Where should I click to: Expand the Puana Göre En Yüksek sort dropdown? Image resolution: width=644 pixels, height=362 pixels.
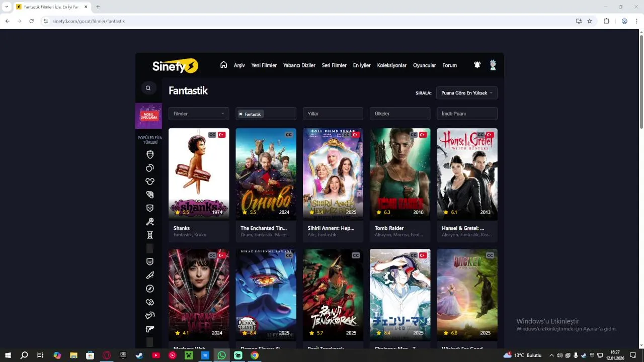(467, 93)
